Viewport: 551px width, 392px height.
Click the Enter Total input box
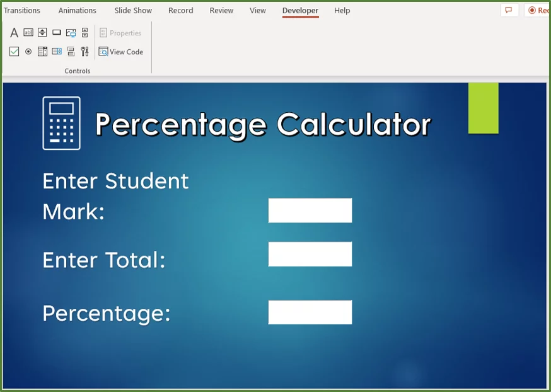click(310, 254)
